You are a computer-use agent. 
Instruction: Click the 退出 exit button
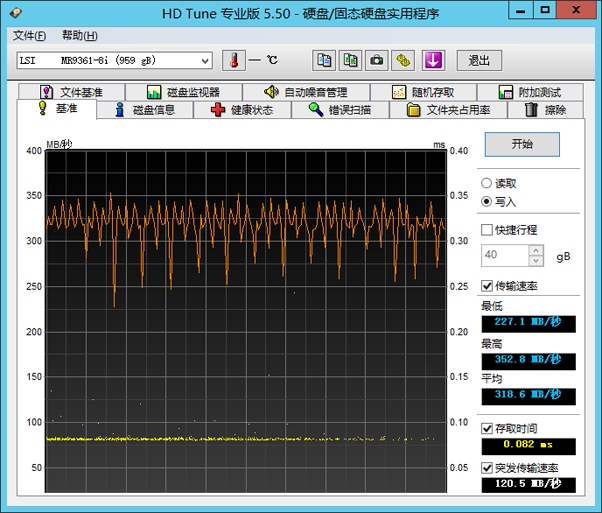click(479, 61)
